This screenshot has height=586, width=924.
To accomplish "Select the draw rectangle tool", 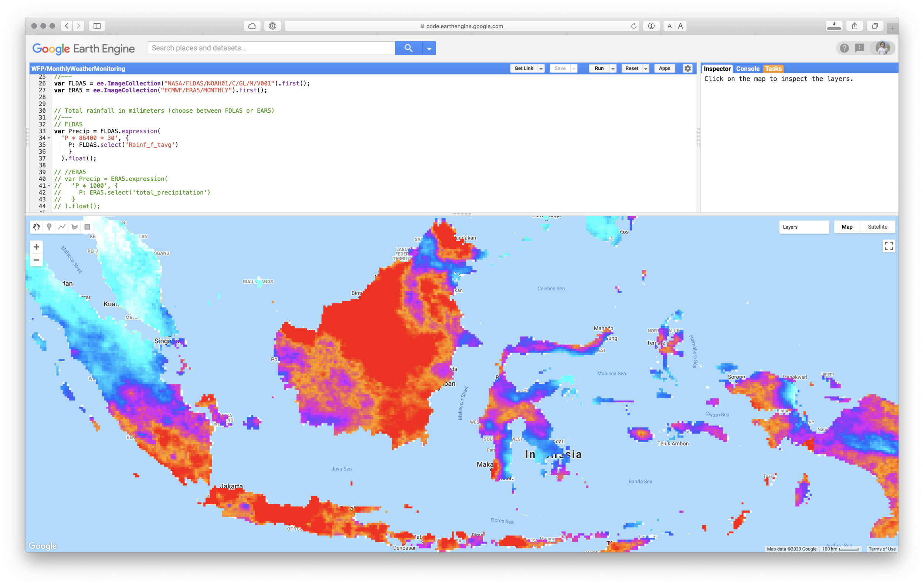I will [88, 227].
